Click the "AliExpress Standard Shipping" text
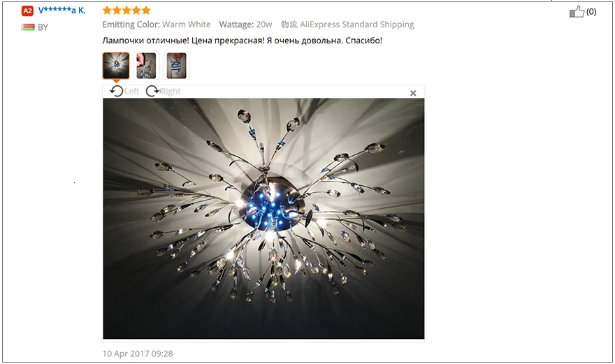Screen dimensions: 615x364 [x=357, y=24]
